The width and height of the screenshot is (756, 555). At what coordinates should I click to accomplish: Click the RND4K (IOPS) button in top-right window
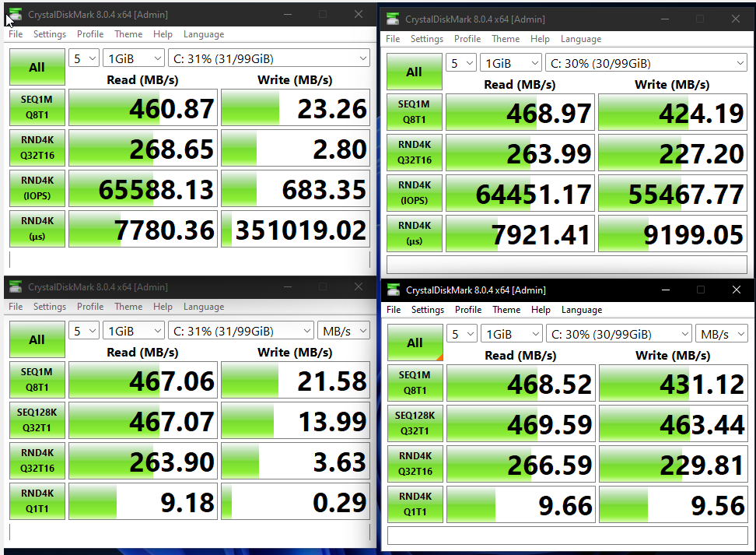414,193
